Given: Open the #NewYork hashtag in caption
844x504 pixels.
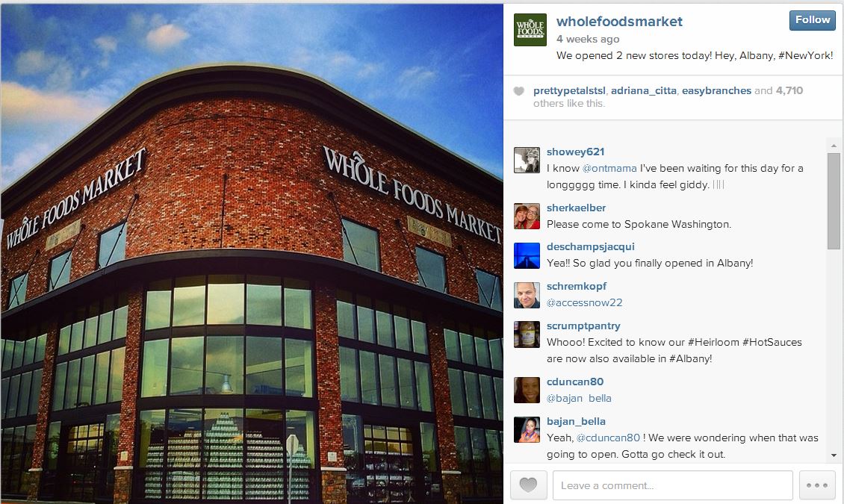Looking at the screenshot, I should click(x=805, y=55).
